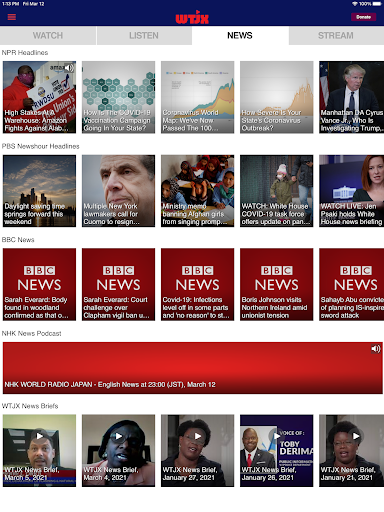Tap the PBS Newshour Headlines label
The height and width of the screenshot is (512, 384).
pyautogui.click(x=40, y=146)
